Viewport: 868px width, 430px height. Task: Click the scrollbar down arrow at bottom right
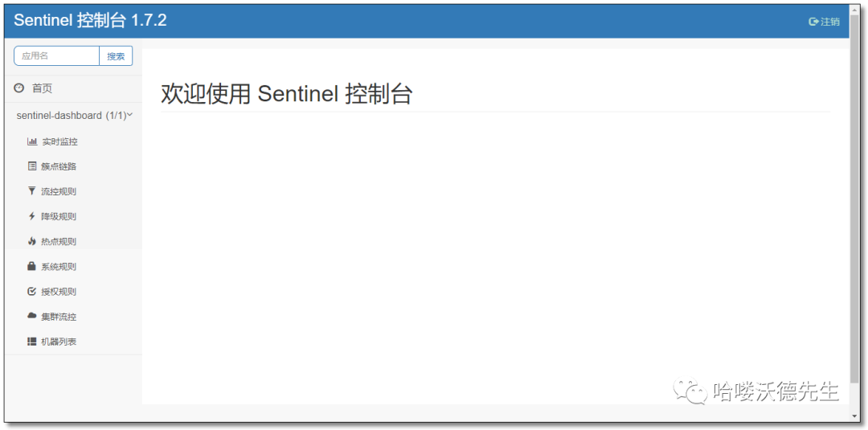tap(854, 416)
